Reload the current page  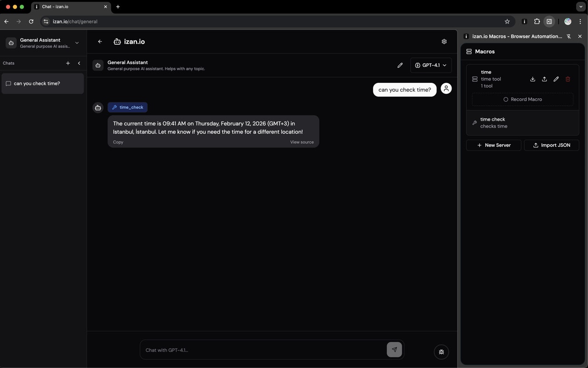(31, 22)
